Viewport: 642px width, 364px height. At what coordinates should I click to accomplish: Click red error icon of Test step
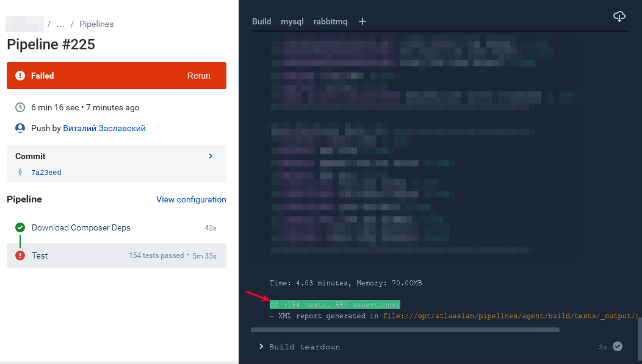pyautogui.click(x=20, y=255)
